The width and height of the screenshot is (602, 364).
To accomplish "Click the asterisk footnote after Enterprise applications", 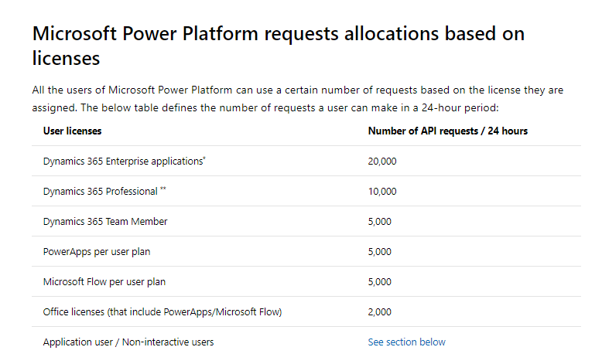I will (204, 159).
